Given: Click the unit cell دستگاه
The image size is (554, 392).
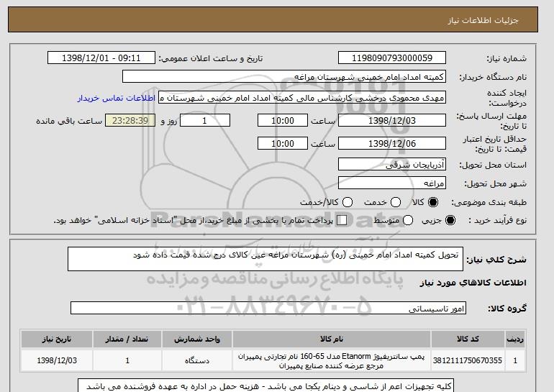Looking at the screenshot, I should coord(197,360).
